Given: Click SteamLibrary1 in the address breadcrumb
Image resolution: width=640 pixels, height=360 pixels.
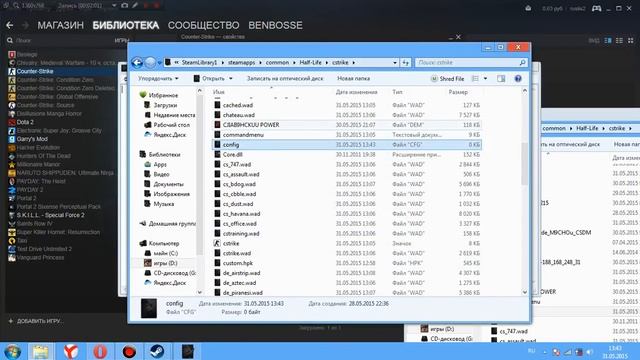Looking at the screenshot, I should click(x=199, y=62).
